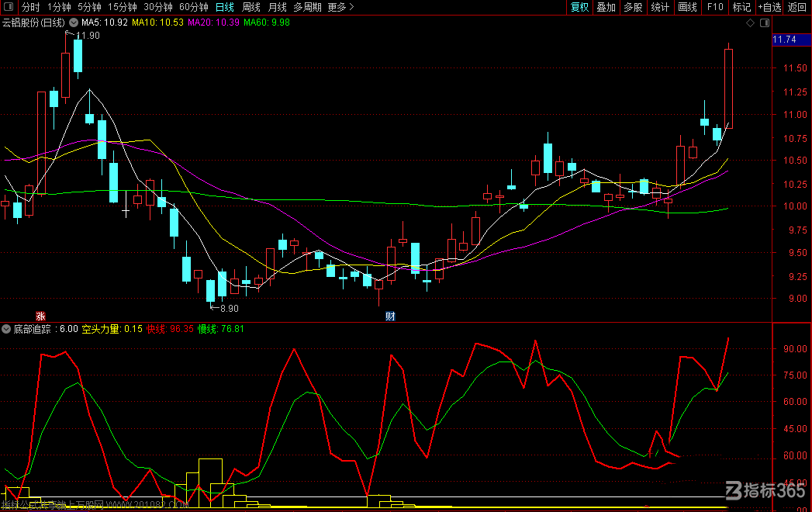The width and height of the screenshot is (812, 512).
Task: Open dropdown beside 底部追踪 indicator name
Action: 6,329
